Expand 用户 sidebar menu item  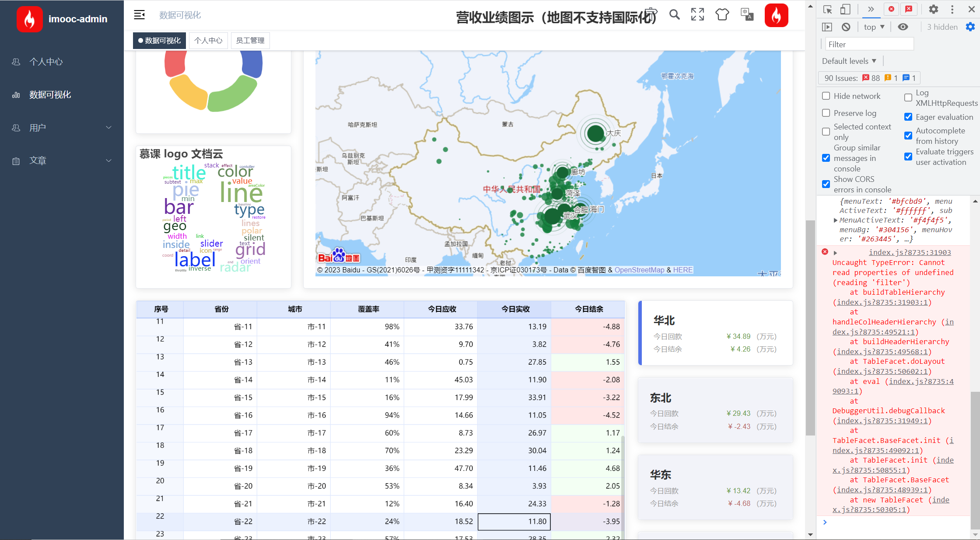coord(62,127)
